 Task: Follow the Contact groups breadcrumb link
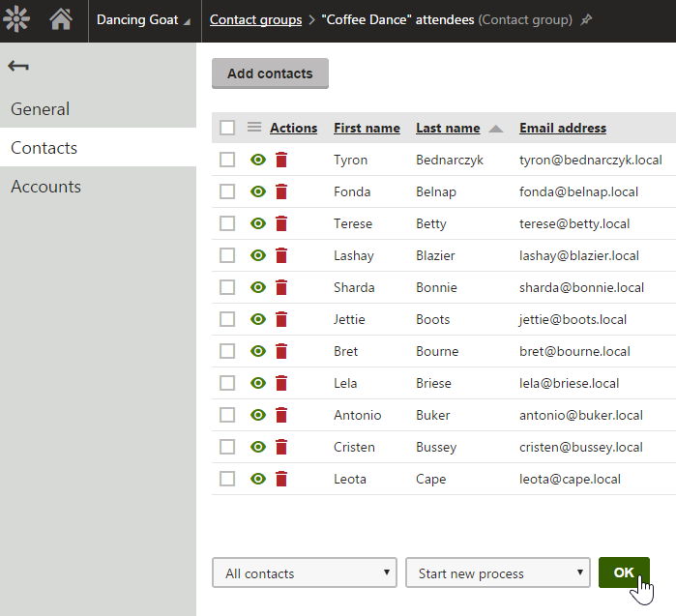pyautogui.click(x=255, y=20)
